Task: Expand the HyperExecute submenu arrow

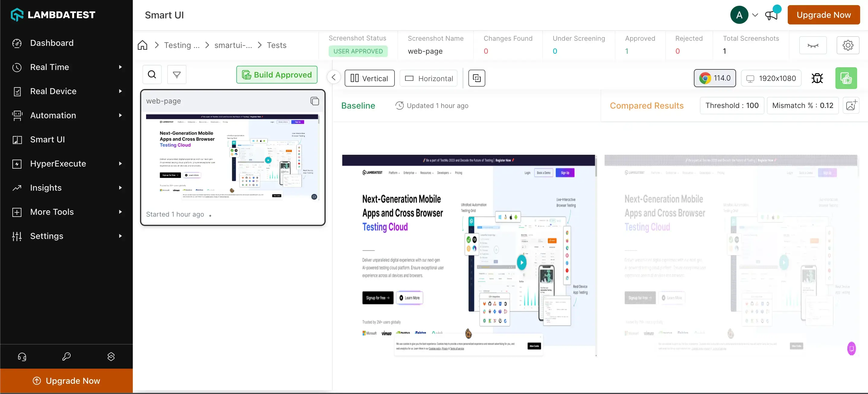Action: [x=120, y=164]
